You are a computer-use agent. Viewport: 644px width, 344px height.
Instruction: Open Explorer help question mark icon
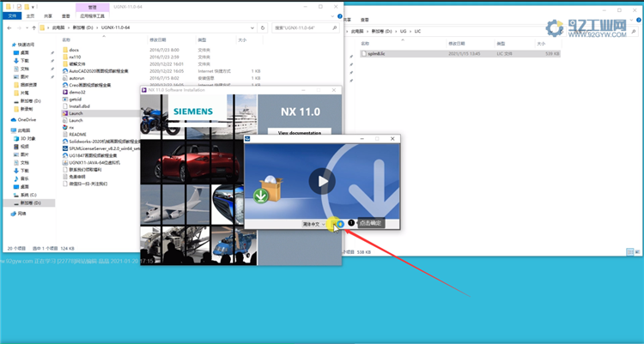[340, 16]
